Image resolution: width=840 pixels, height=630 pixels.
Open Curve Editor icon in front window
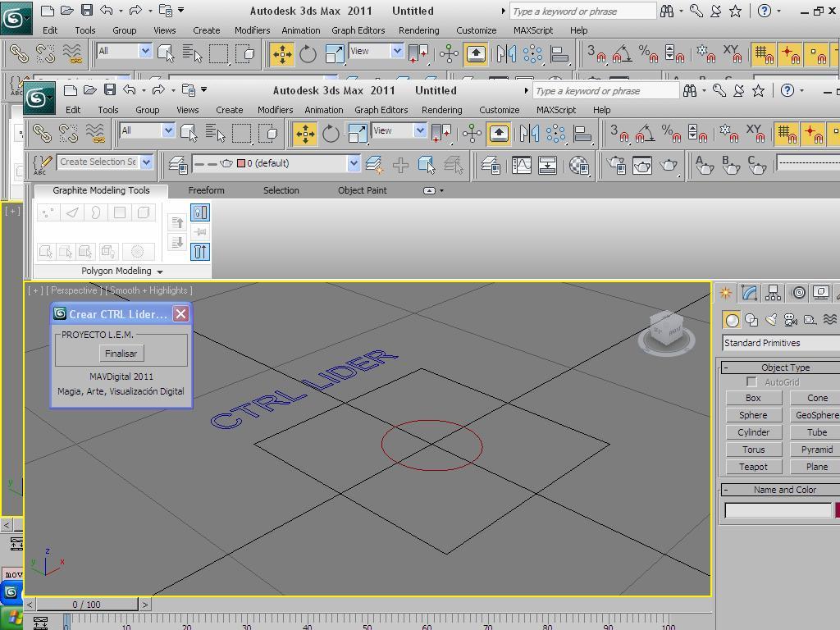point(521,164)
